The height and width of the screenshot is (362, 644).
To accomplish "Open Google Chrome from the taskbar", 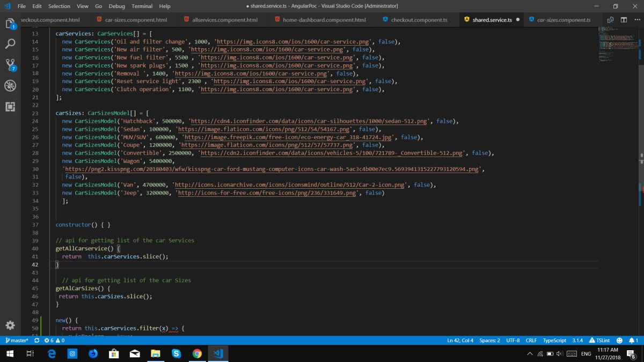I will click(x=197, y=353).
